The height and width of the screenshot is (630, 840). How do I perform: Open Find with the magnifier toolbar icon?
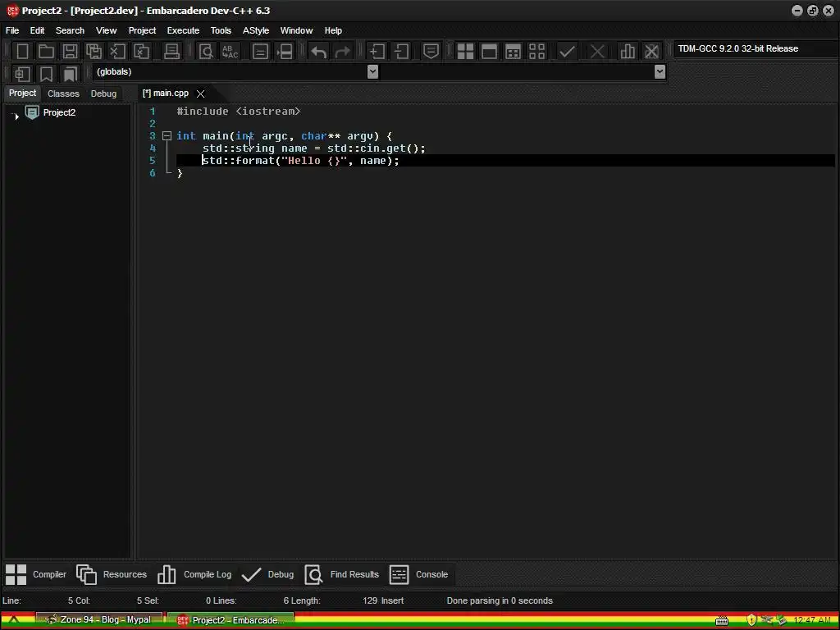pos(206,52)
